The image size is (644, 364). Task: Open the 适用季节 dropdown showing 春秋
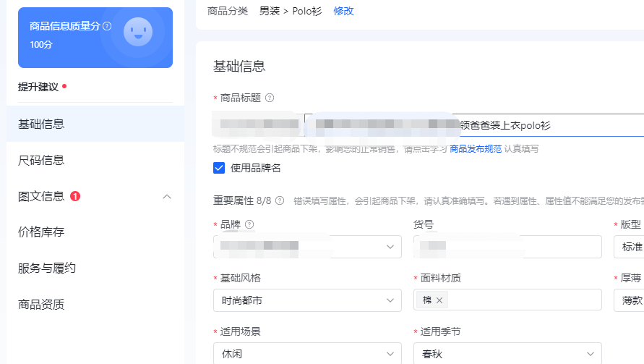pyautogui.click(x=507, y=354)
